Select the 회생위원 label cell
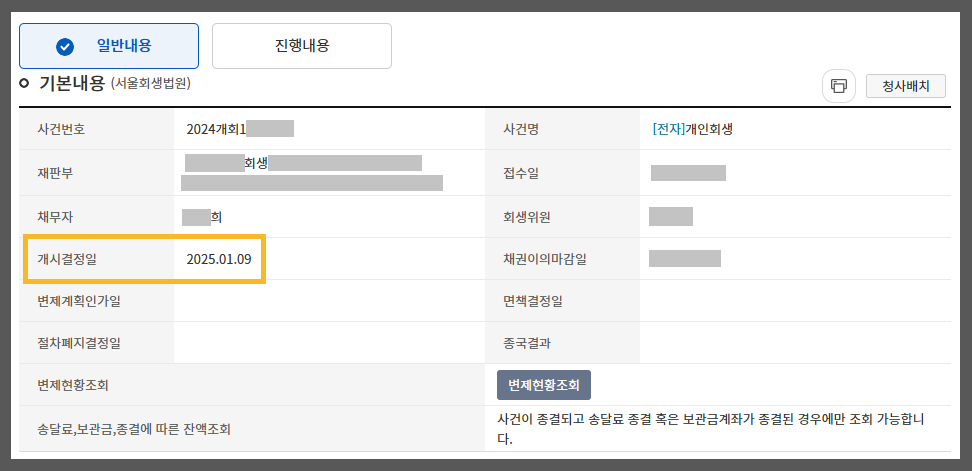The image size is (972, 471). pos(527,217)
